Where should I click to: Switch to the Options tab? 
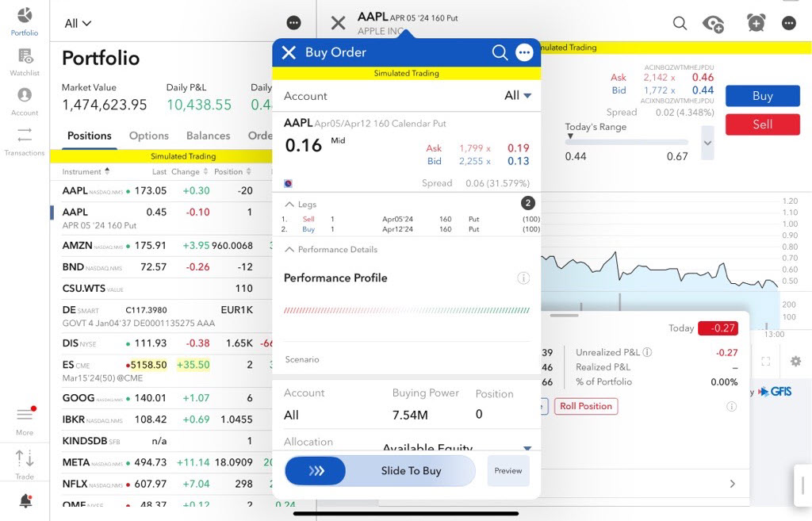[x=148, y=136]
